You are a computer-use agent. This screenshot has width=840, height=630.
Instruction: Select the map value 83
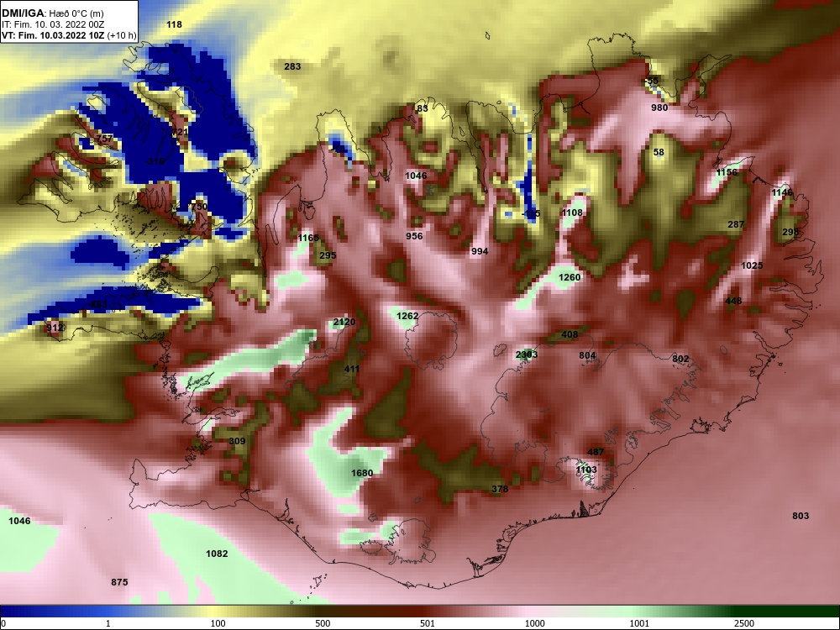423,108
